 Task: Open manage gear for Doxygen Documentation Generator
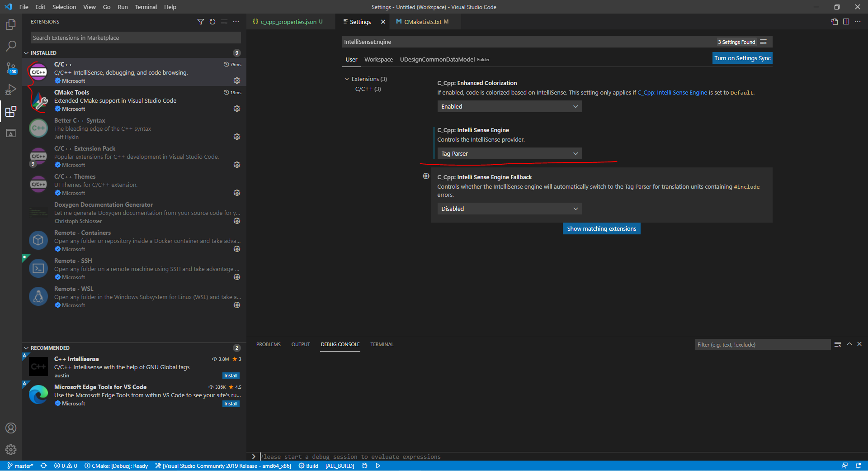(237, 221)
